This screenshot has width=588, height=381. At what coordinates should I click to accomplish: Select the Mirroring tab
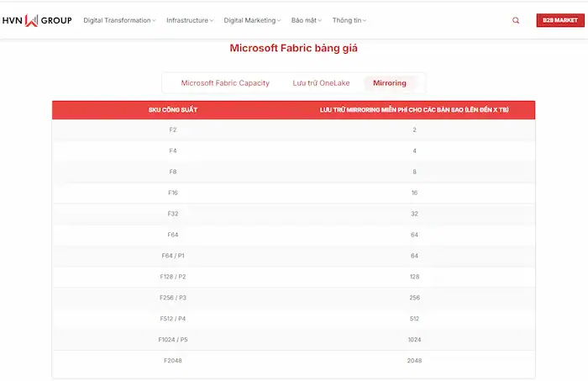click(x=389, y=83)
